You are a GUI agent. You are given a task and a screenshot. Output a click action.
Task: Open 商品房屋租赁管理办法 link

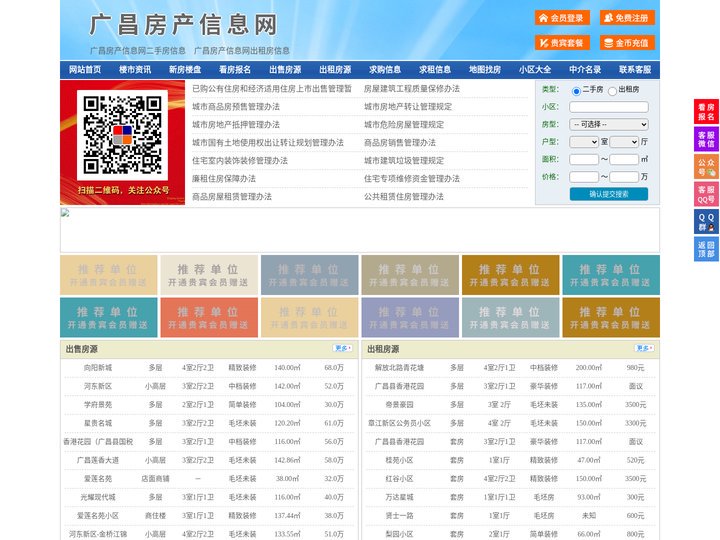point(232,197)
